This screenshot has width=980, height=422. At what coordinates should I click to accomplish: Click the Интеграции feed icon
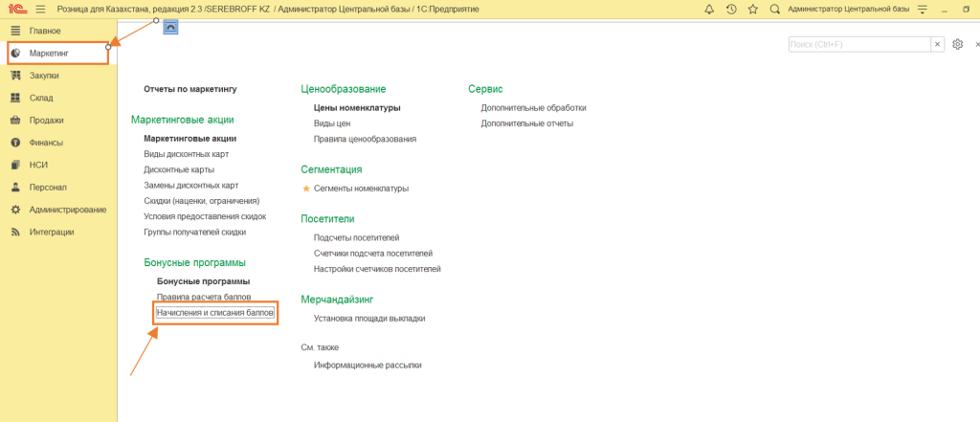click(x=16, y=232)
